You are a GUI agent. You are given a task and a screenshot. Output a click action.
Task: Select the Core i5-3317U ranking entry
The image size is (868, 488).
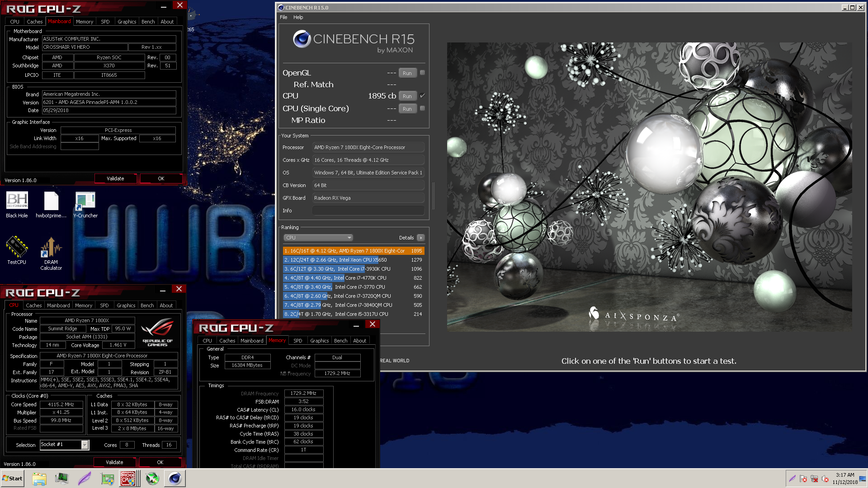tap(354, 314)
